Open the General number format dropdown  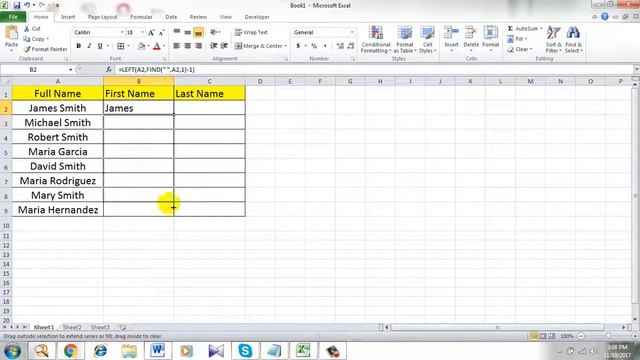(352, 32)
